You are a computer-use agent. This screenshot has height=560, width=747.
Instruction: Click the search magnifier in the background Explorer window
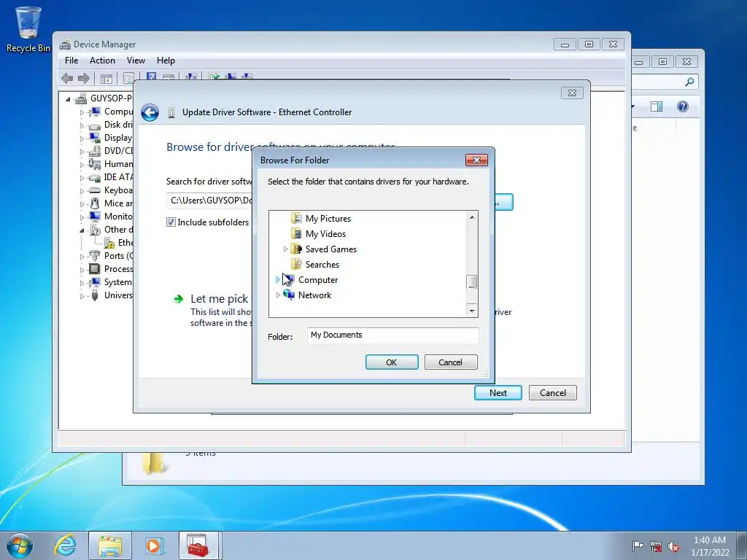pos(689,82)
